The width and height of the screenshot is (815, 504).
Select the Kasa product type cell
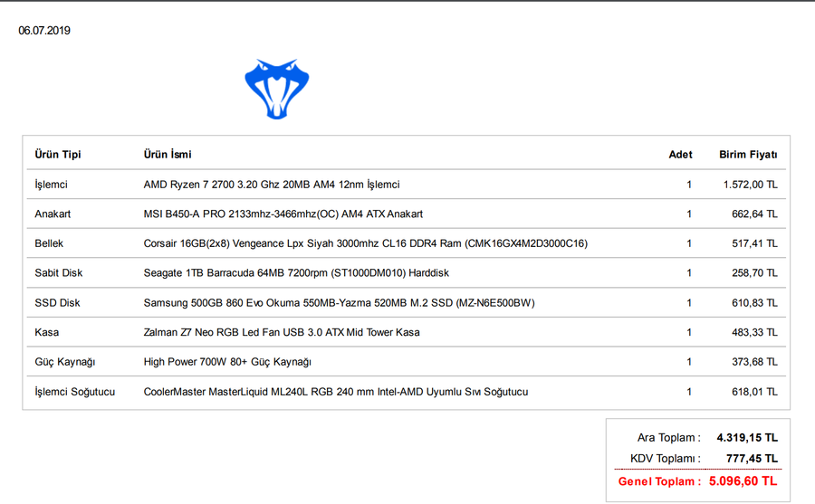point(47,333)
